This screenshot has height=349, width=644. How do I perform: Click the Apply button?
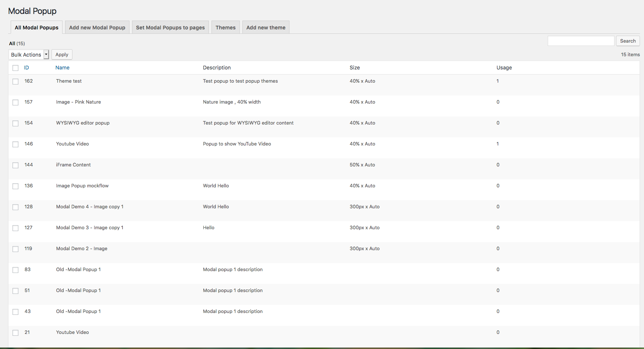click(62, 54)
